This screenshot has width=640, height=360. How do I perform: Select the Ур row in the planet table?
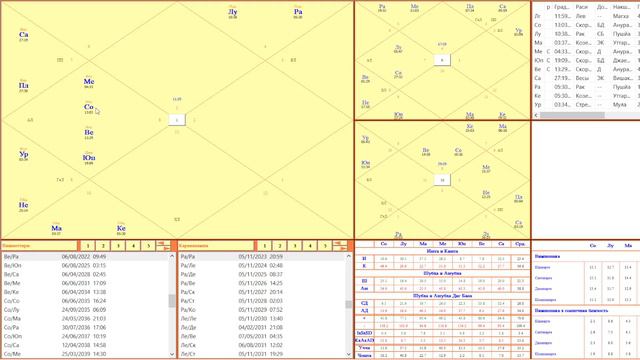point(586,104)
